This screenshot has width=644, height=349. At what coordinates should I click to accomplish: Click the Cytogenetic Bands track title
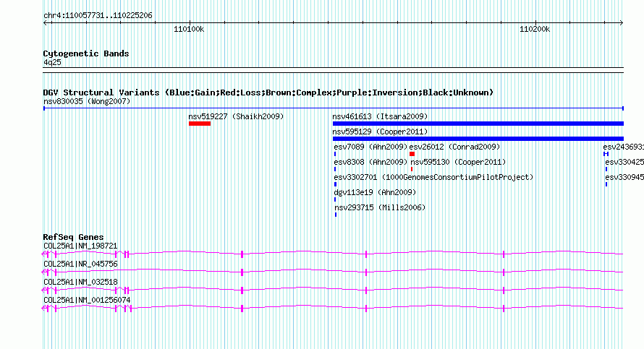(86, 53)
